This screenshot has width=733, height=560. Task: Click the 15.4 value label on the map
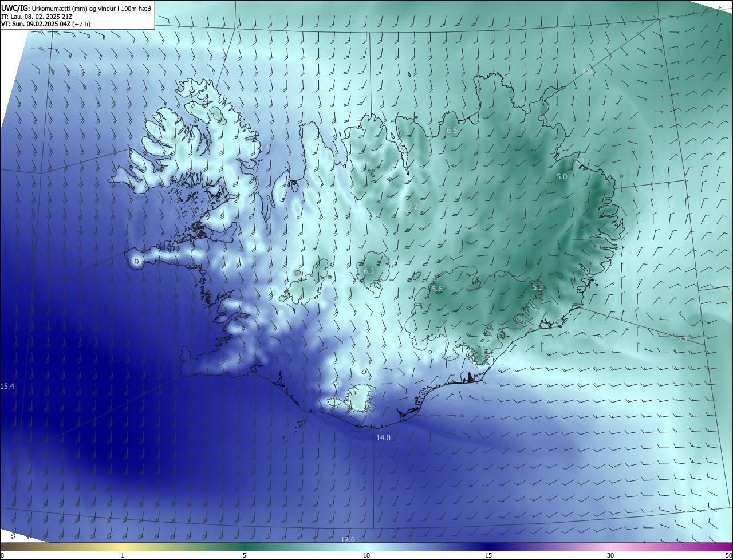pyautogui.click(x=7, y=387)
